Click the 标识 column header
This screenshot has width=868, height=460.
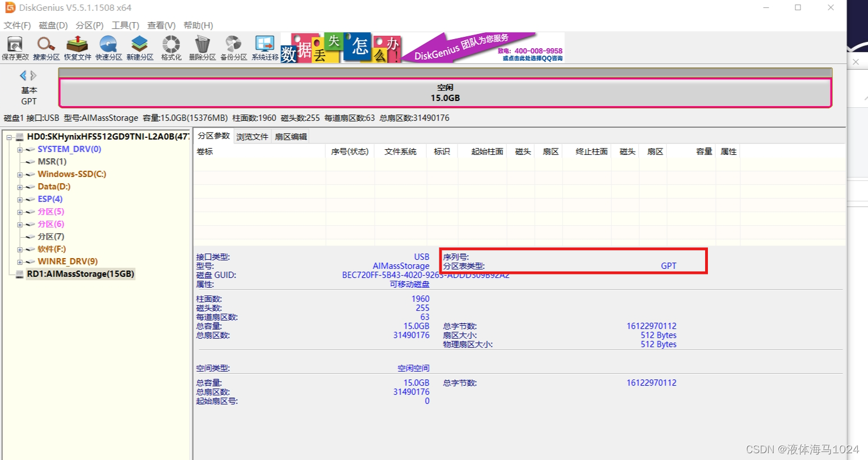point(442,151)
